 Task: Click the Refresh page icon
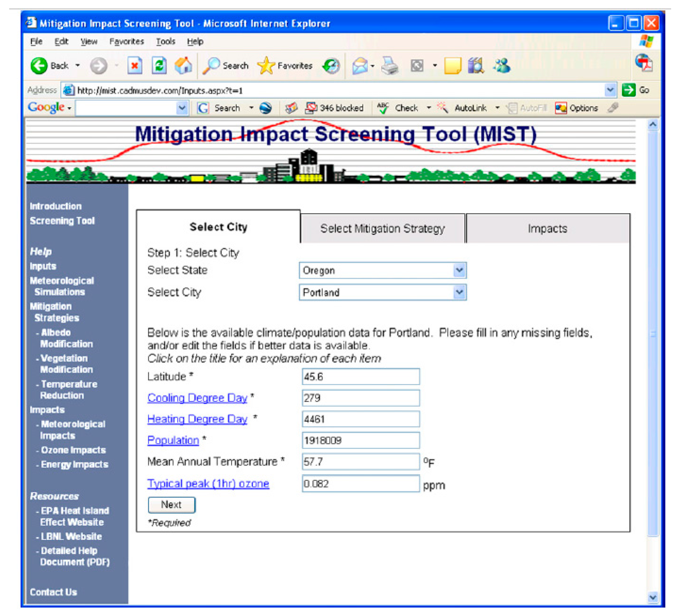[x=159, y=66]
